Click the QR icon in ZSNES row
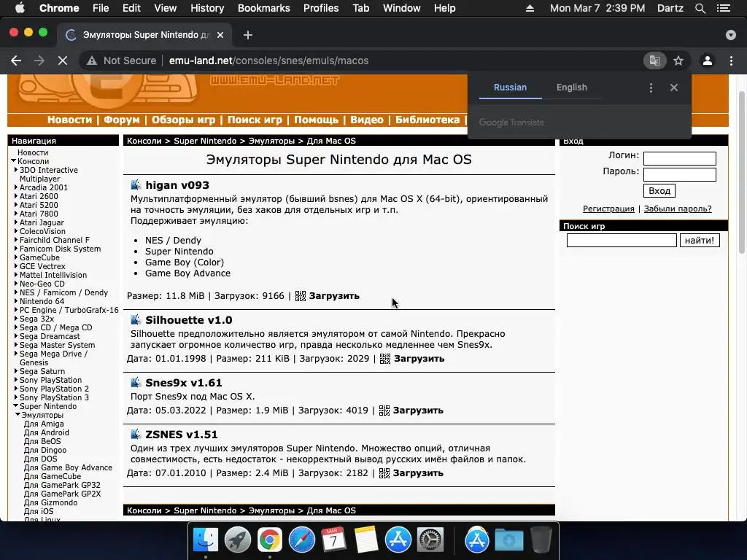The width and height of the screenshot is (747, 560). (384, 473)
